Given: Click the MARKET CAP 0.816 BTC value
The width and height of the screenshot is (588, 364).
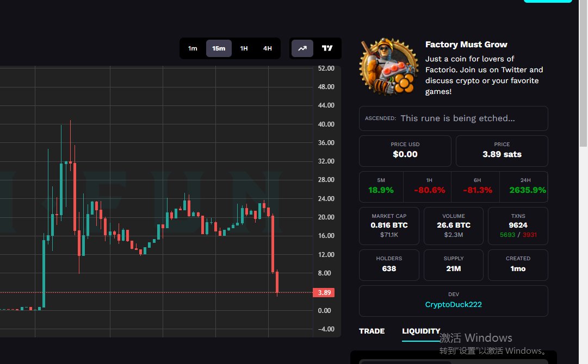Looking at the screenshot, I should tap(389, 225).
